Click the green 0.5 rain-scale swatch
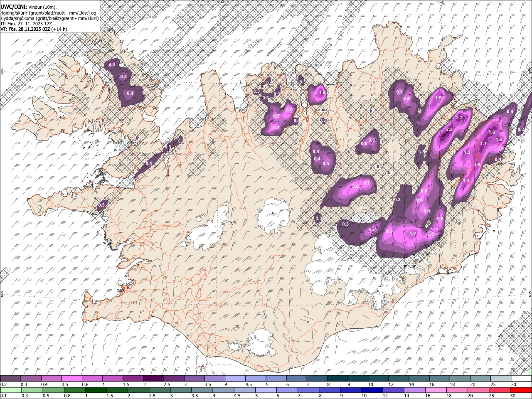 54,390
